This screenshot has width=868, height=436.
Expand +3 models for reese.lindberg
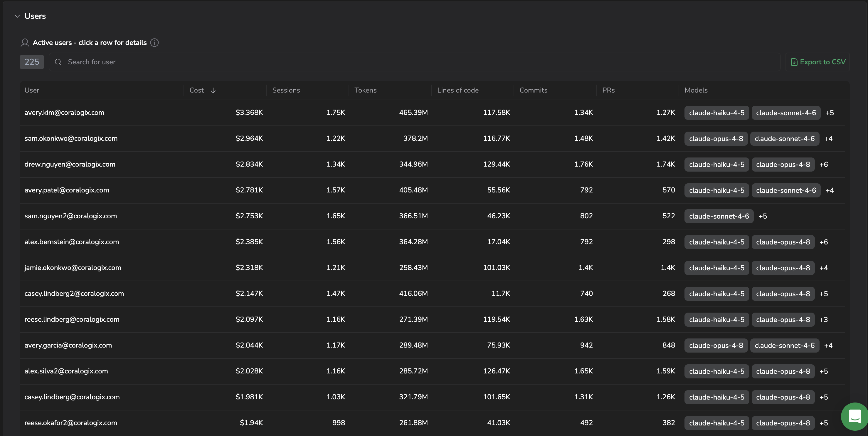pyautogui.click(x=824, y=320)
